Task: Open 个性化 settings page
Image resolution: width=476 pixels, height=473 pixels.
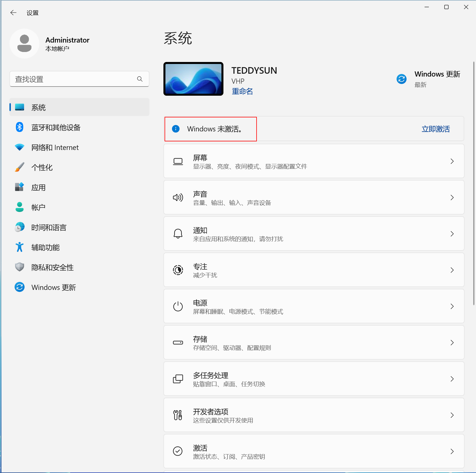Action: point(79,167)
